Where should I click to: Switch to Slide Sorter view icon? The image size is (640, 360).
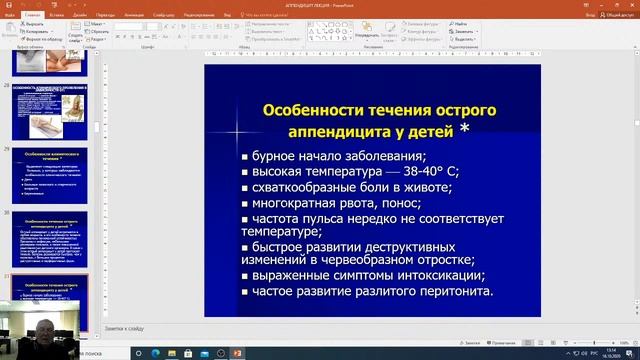point(540,343)
